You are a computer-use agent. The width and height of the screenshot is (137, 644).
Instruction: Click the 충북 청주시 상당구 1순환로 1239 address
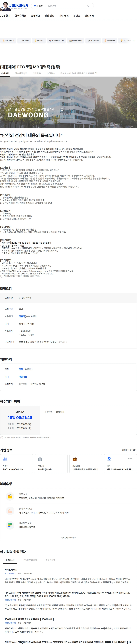38,342
